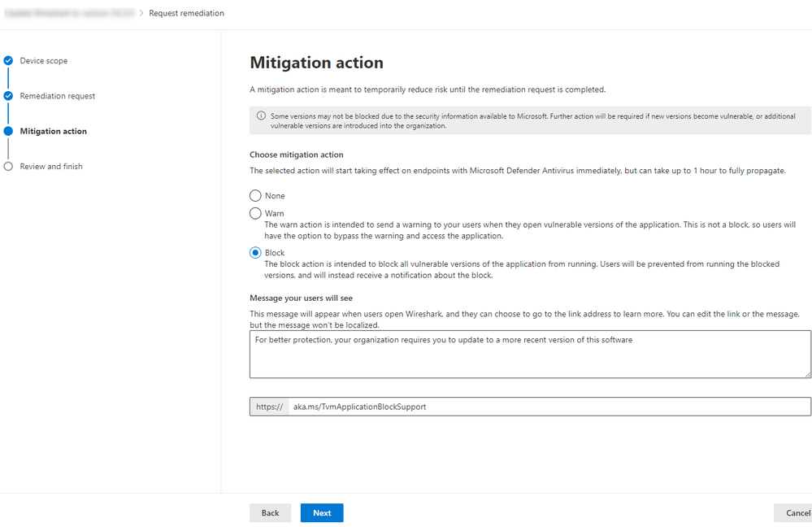
Task: Open the Remediation request step label
Action: (58, 96)
